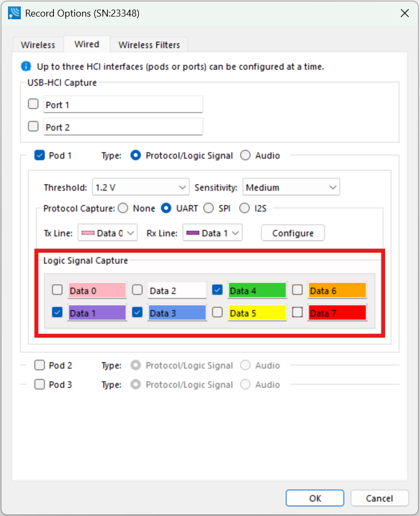
Task: Click the white Data 2 label field
Action: [x=177, y=290]
